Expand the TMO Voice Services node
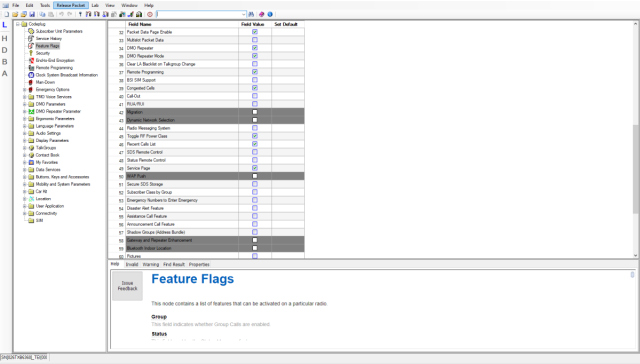640x364 pixels. coord(24,97)
